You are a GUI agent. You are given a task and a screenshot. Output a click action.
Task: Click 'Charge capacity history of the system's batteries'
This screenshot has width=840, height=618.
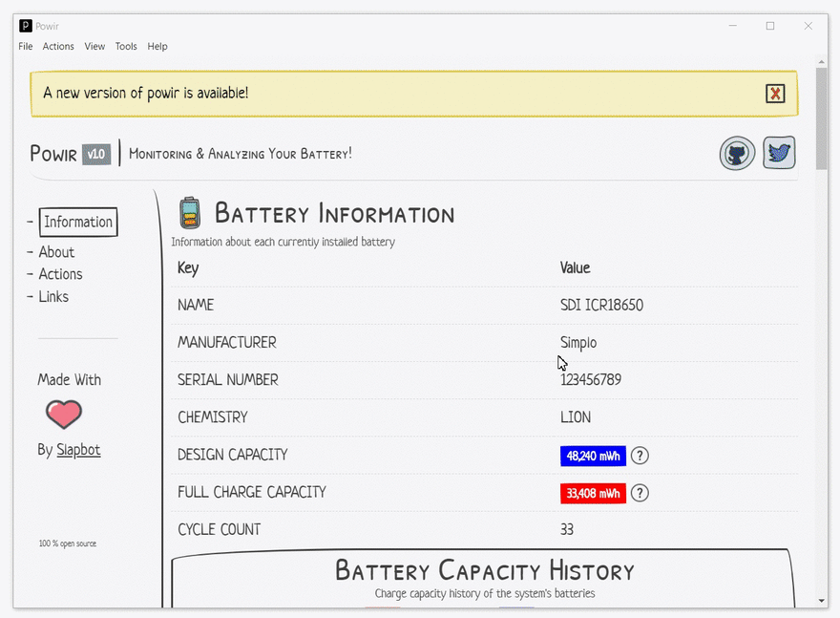pos(485,594)
